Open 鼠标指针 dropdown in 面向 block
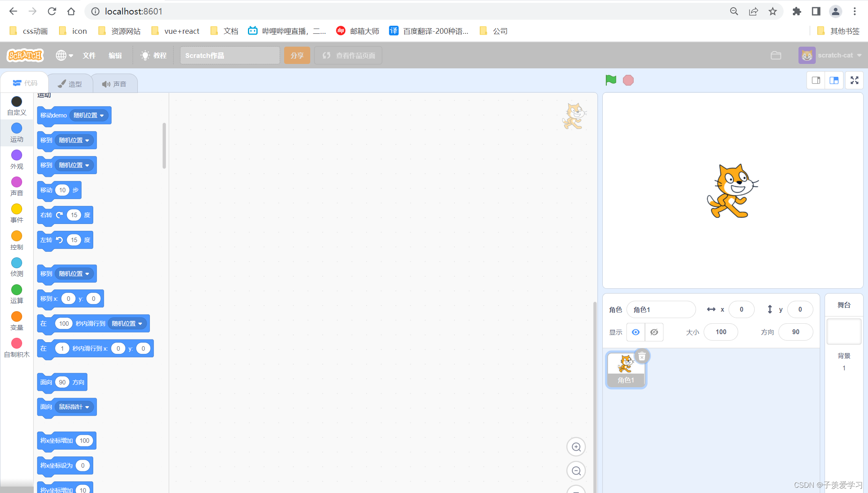Viewport: 868px width, 493px height. (74, 407)
